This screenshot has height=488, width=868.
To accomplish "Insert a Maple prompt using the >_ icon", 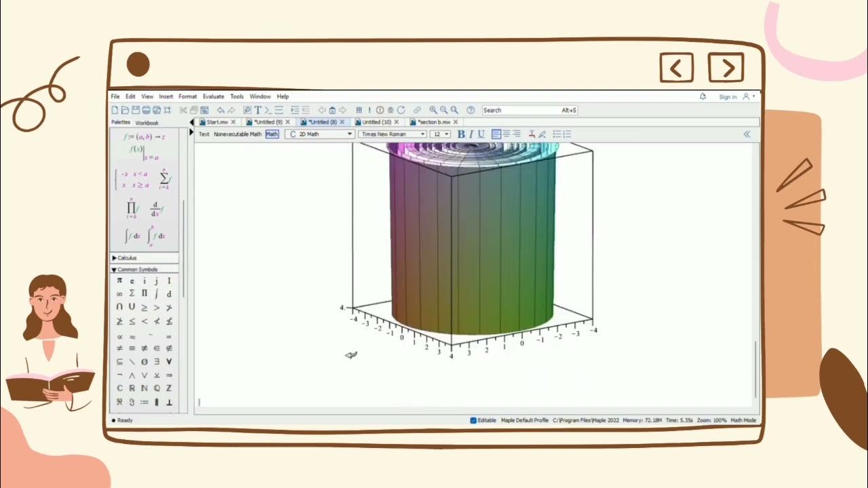I will pyautogui.click(x=268, y=110).
